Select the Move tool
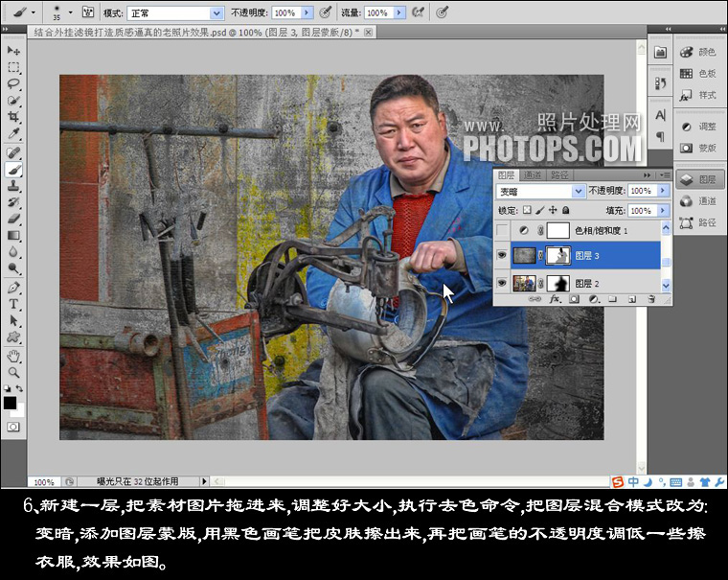Viewport: 728px width, 580px height. tap(13, 50)
